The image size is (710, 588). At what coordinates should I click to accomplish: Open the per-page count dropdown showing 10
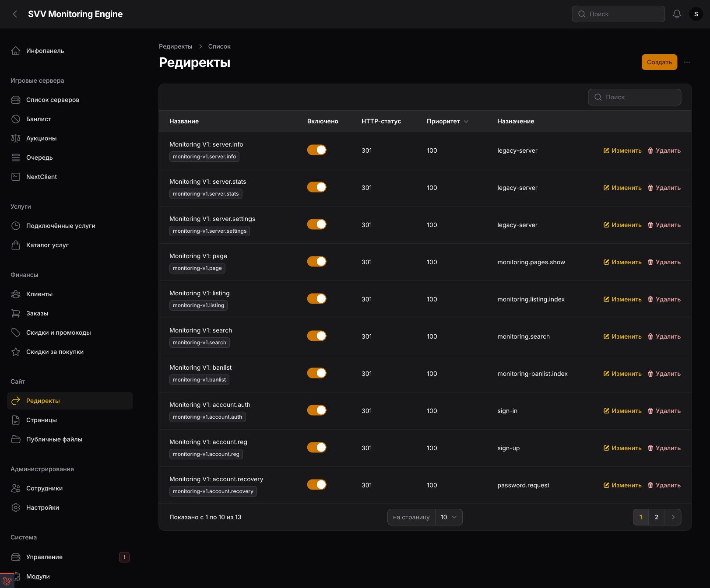coord(449,517)
